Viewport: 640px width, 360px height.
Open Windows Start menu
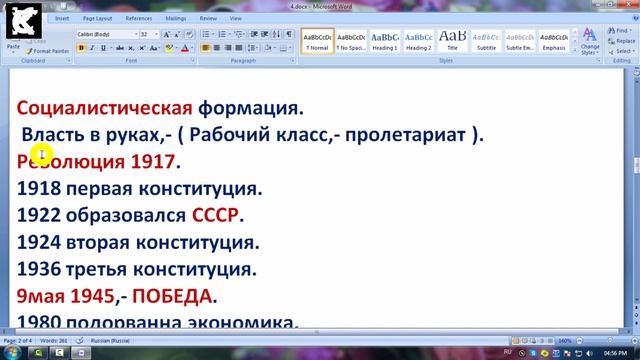(x=12, y=353)
